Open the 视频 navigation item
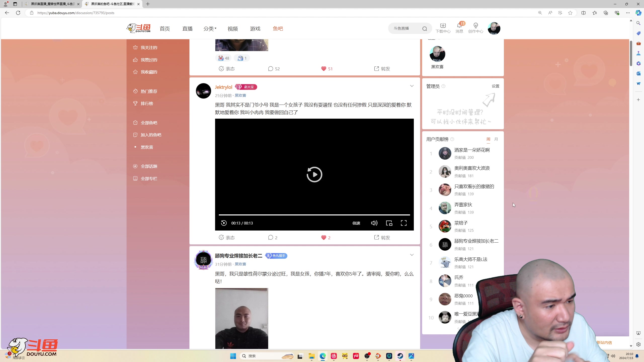Viewport: 644px width, 362px height. tap(233, 29)
